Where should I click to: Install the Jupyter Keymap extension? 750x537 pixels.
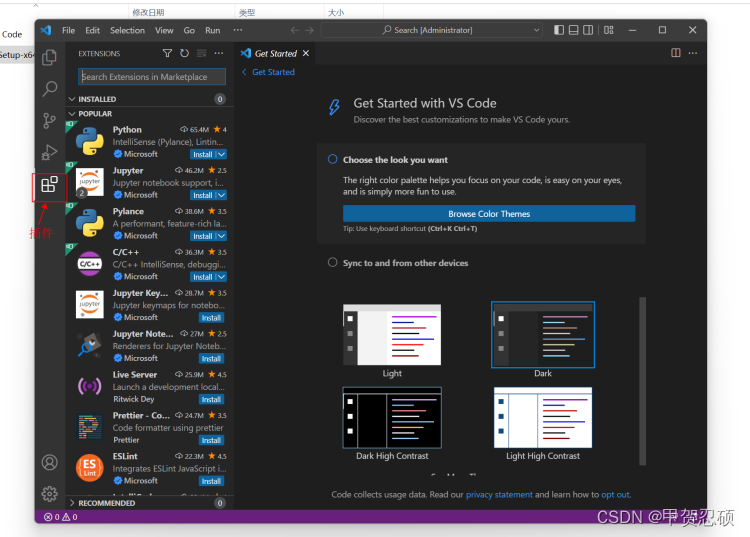(x=211, y=318)
